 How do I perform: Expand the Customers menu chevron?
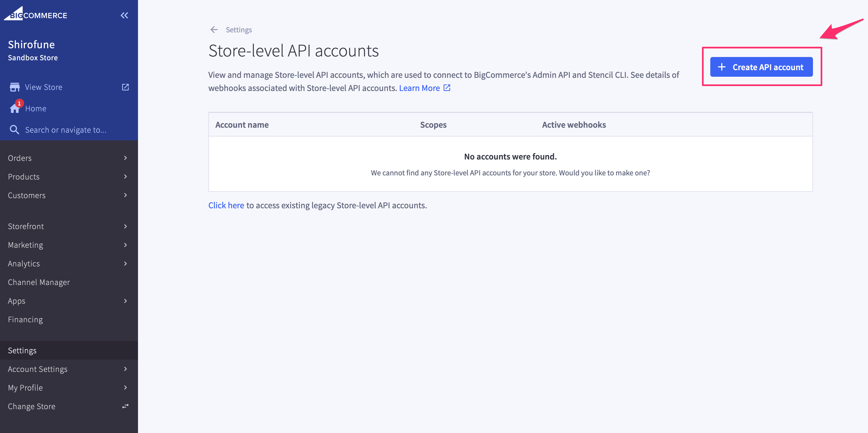[x=125, y=195]
